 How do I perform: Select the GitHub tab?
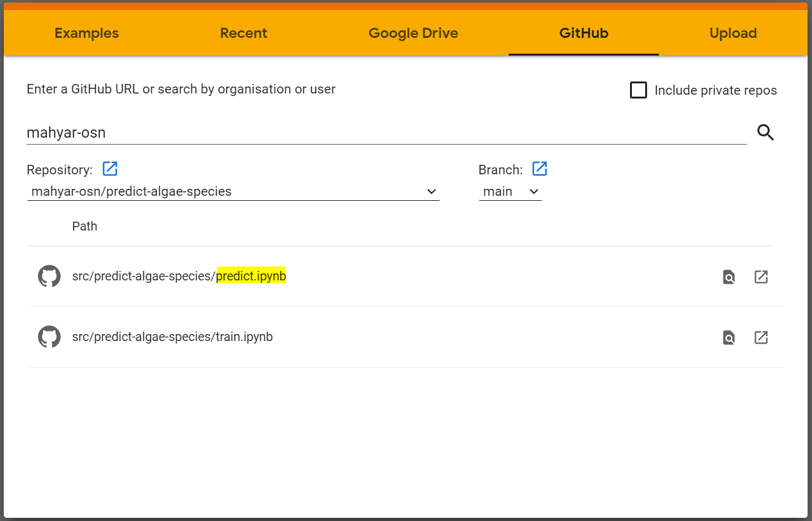[584, 33]
